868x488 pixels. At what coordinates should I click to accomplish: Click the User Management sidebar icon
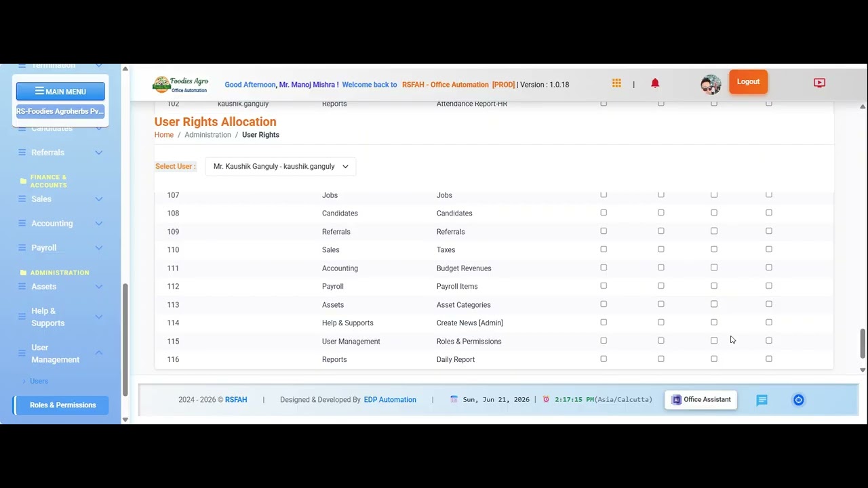[22, 353]
